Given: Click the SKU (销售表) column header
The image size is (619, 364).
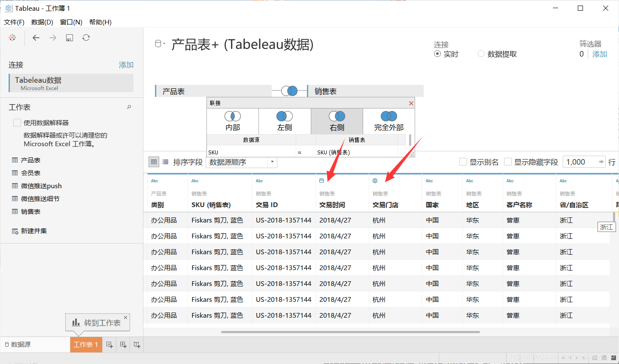Looking at the screenshot, I should pyautogui.click(x=211, y=205).
